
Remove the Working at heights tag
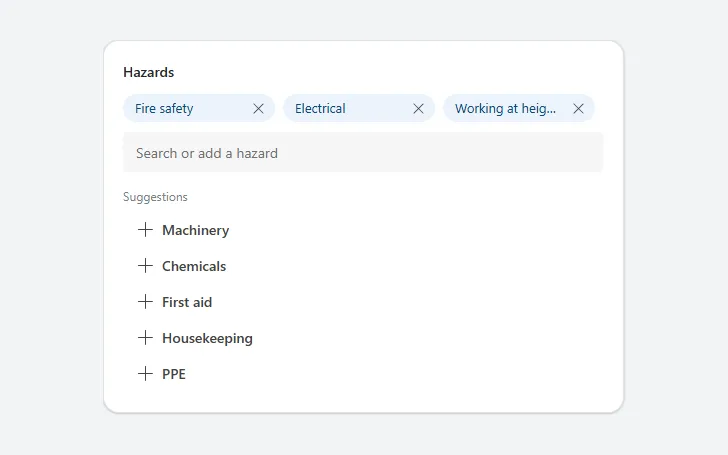click(578, 109)
